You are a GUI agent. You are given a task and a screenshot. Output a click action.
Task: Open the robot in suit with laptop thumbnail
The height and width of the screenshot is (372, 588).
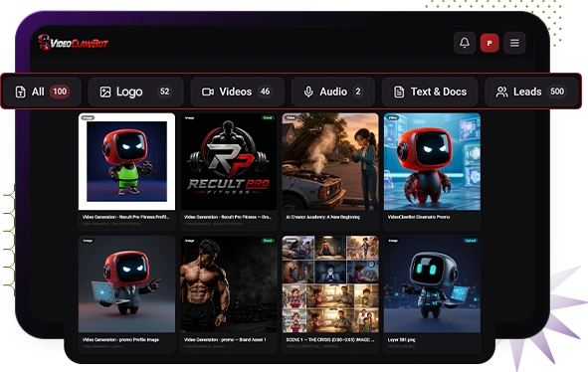point(126,284)
